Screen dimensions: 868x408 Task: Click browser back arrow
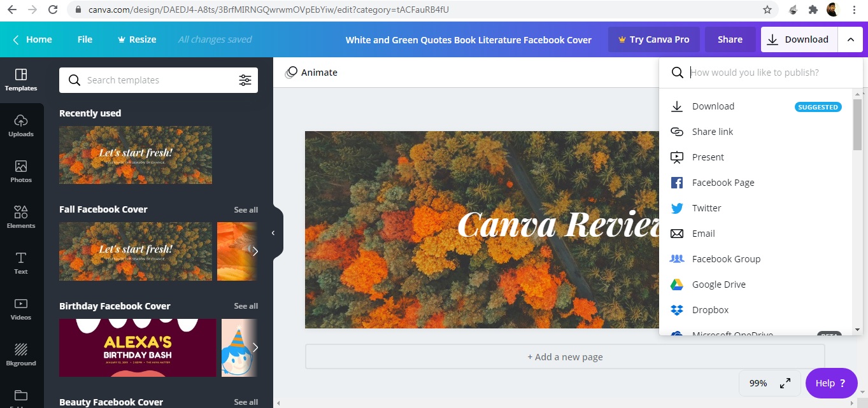click(x=13, y=10)
